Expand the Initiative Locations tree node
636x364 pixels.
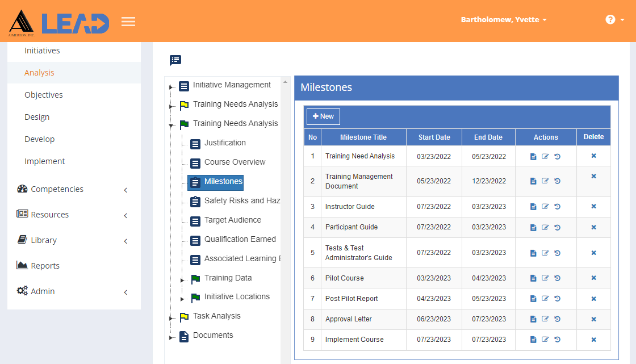pos(182,299)
